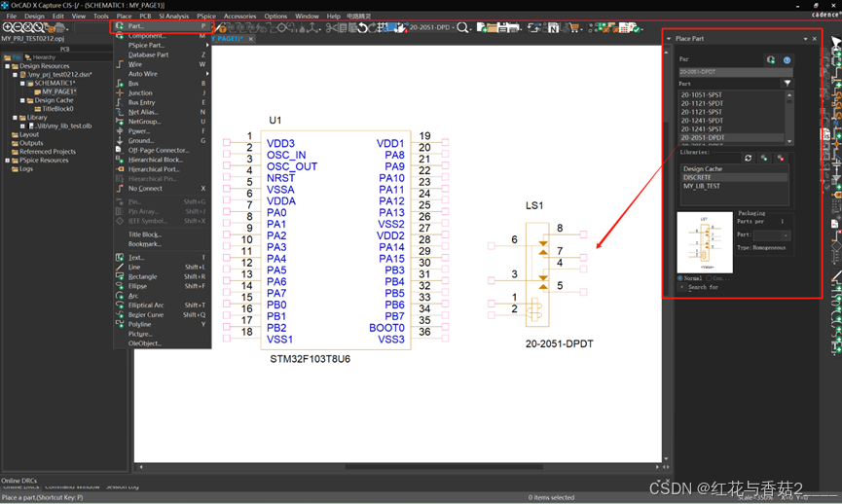Click the Add Library icon
842x504 pixels.
[x=764, y=158]
